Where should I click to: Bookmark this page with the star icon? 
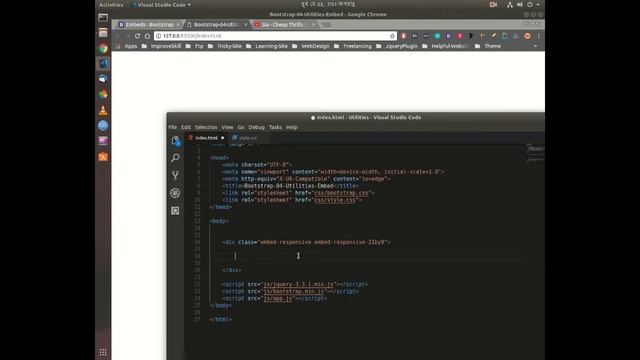tap(392, 36)
